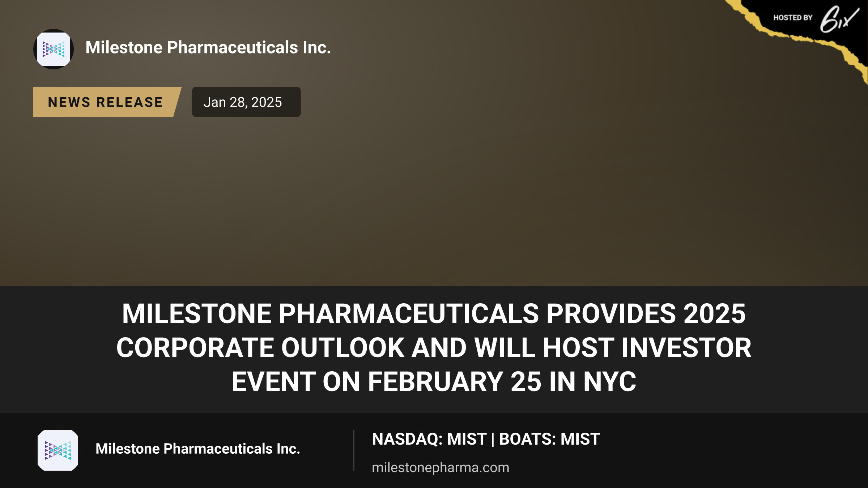Screen dimensions: 868x488
Task: Click 'EVENT ON FEBRUARY 25 IN NYC' line
Action: 434,382
